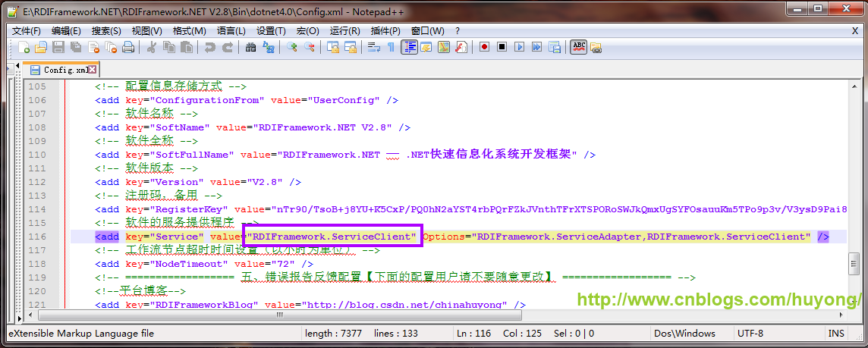Click the "UserConfig" value on line 106
This screenshot has width=868, height=348.
[347, 100]
